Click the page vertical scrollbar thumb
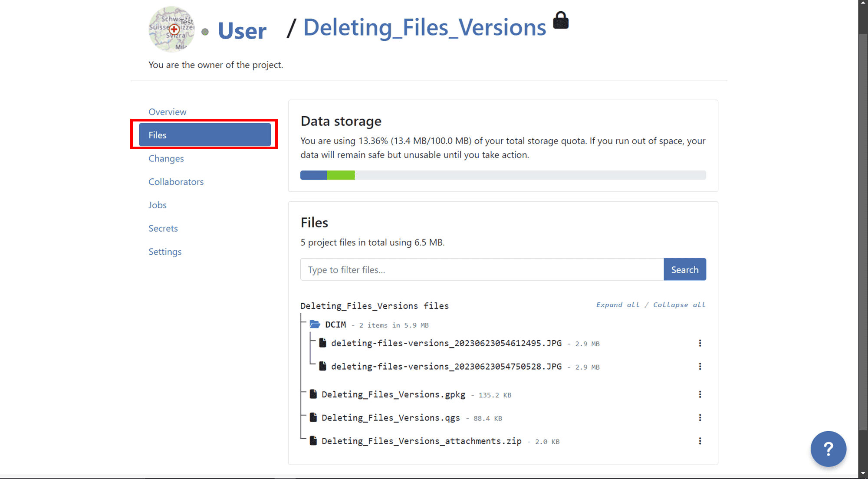The height and width of the screenshot is (479, 868). [863, 233]
